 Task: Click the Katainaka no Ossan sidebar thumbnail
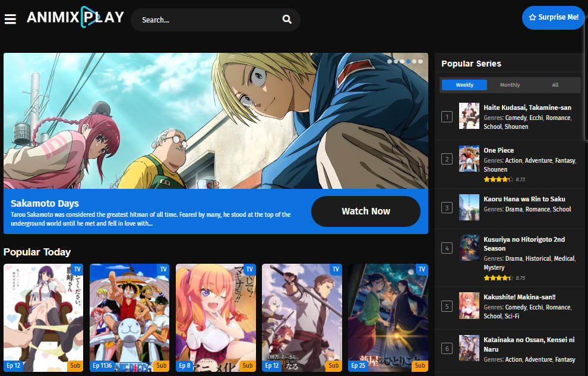coord(469,348)
